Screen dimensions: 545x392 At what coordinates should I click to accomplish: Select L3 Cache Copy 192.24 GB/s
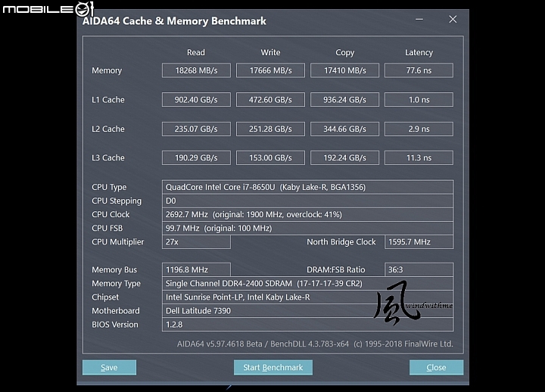(345, 157)
